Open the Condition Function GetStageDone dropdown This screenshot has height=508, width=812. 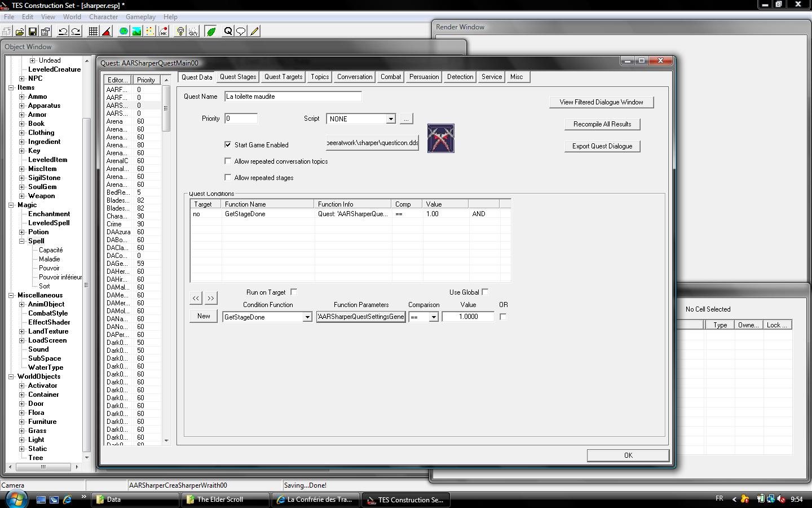coord(307,317)
